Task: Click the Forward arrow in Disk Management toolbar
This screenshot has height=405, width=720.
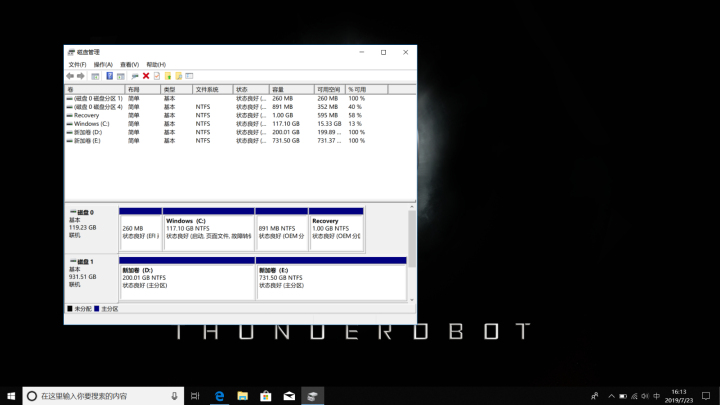Action: 81,76
